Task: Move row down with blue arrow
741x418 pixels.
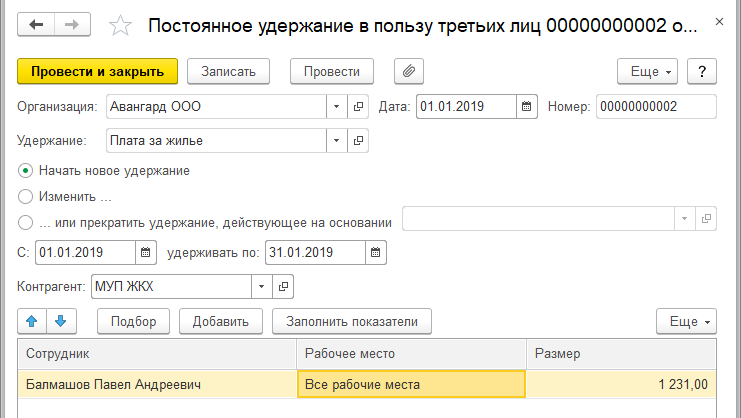Action: [x=61, y=321]
